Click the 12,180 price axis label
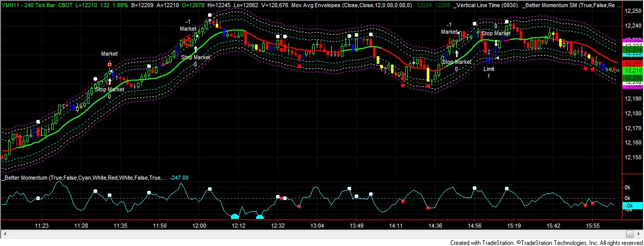Screen dimensions: 644x246 coord(633,113)
